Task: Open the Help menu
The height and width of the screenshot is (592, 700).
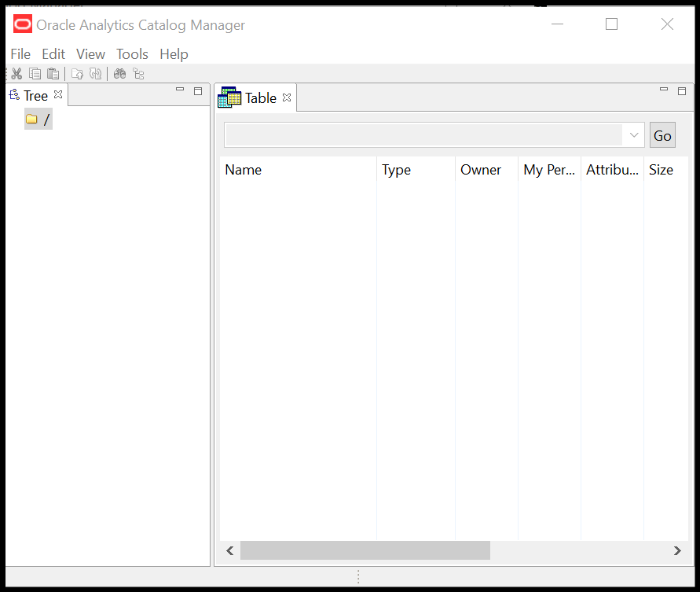Action: pyautogui.click(x=174, y=54)
